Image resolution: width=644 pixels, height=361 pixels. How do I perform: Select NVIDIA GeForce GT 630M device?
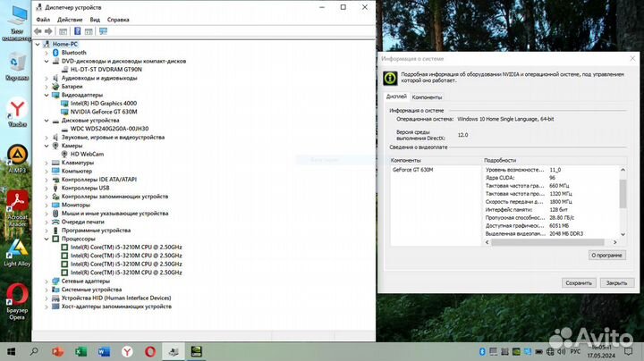coord(104,112)
